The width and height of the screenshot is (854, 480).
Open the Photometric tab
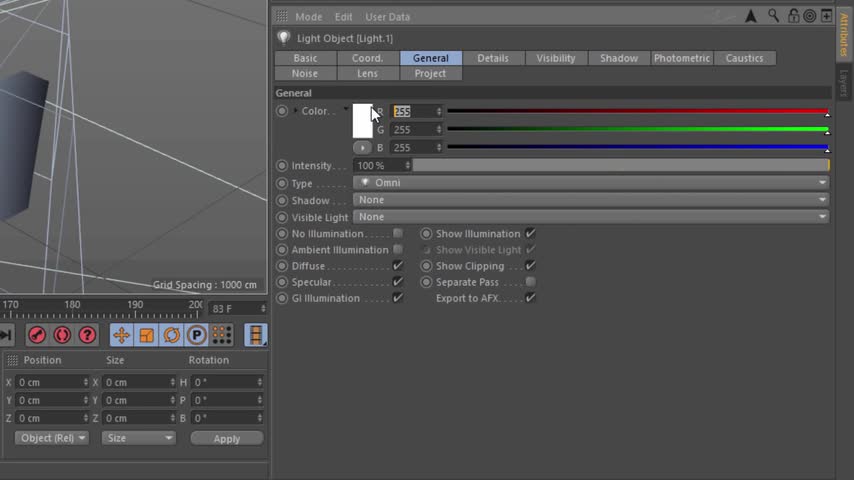(x=682, y=58)
